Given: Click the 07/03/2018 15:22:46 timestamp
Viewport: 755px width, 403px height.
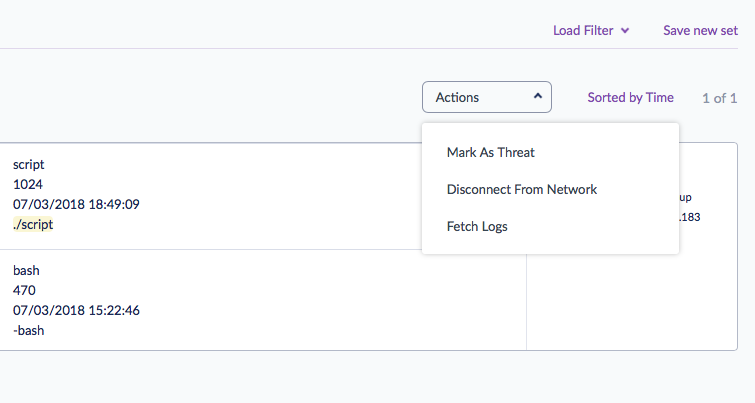Looking at the screenshot, I should (76, 310).
